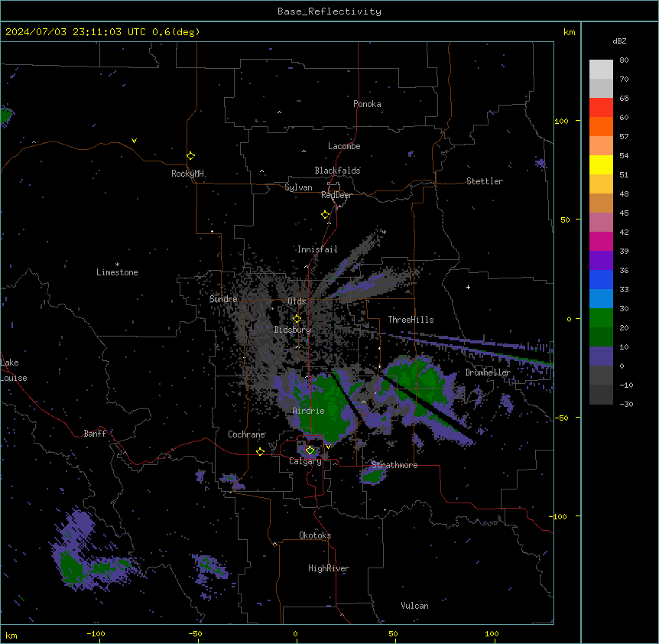
Task: Click the km unit label at bottom left
Action: tap(11, 635)
